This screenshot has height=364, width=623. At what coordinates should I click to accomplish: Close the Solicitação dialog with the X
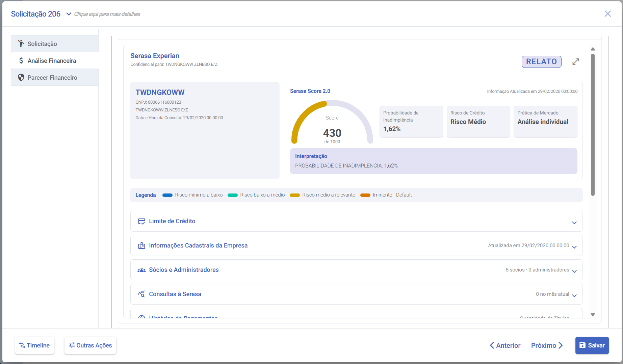click(x=607, y=14)
